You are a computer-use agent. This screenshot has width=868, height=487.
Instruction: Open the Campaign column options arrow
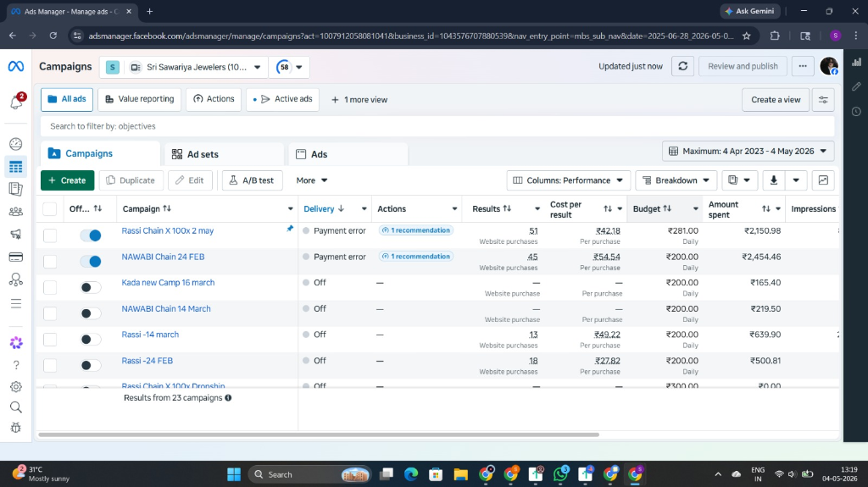point(290,208)
